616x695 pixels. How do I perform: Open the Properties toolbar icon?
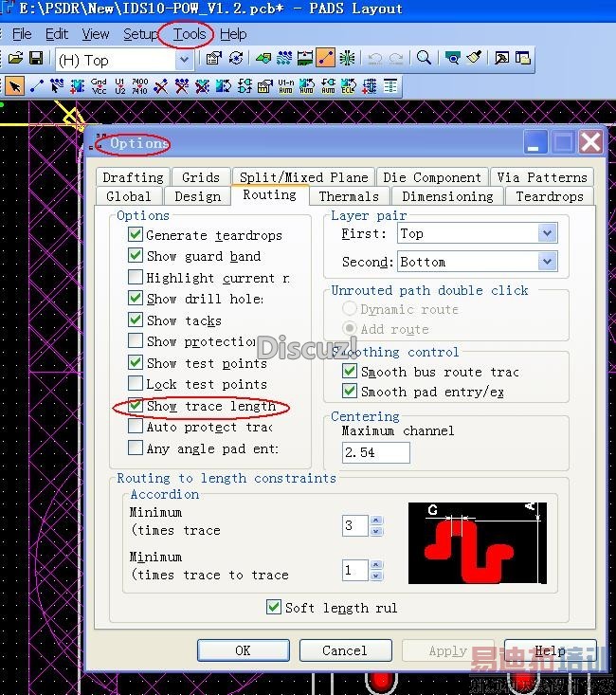(x=214, y=59)
